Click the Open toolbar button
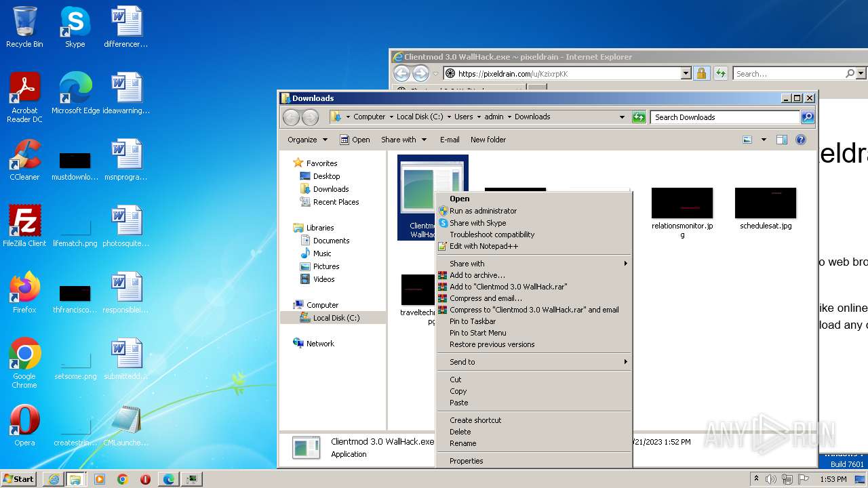 click(x=355, y=140)
